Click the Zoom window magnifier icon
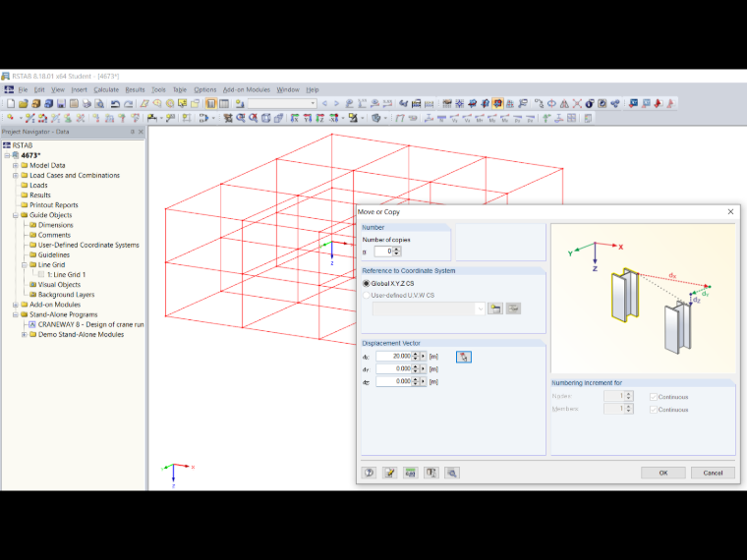The image size is (747, 560). (241, 118)
